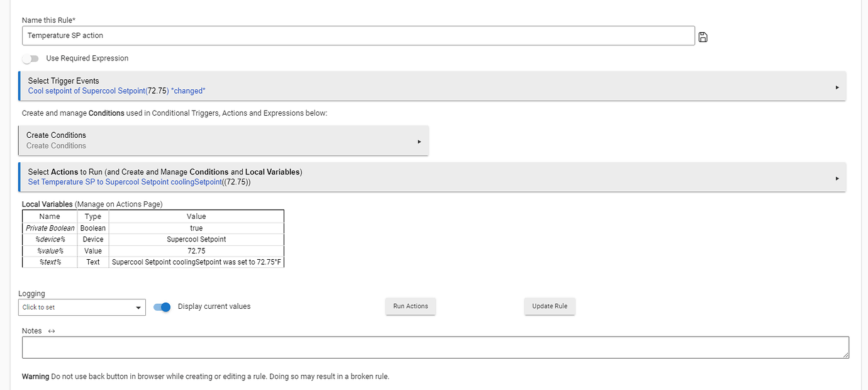Click the Notes width expand arrows icon
868x390 pixels.
(52, 331)
